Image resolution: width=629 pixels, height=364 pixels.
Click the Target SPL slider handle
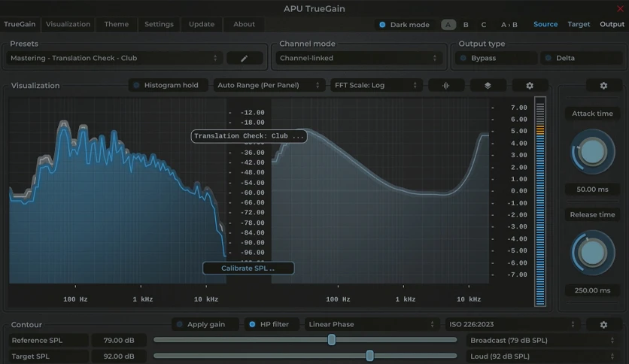click(x=370, y=356)
